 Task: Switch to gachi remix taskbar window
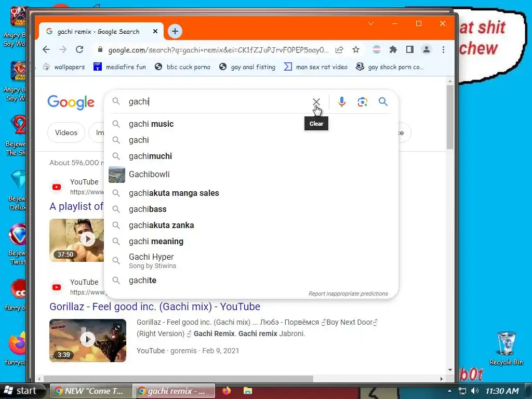[x=174, y=391]
